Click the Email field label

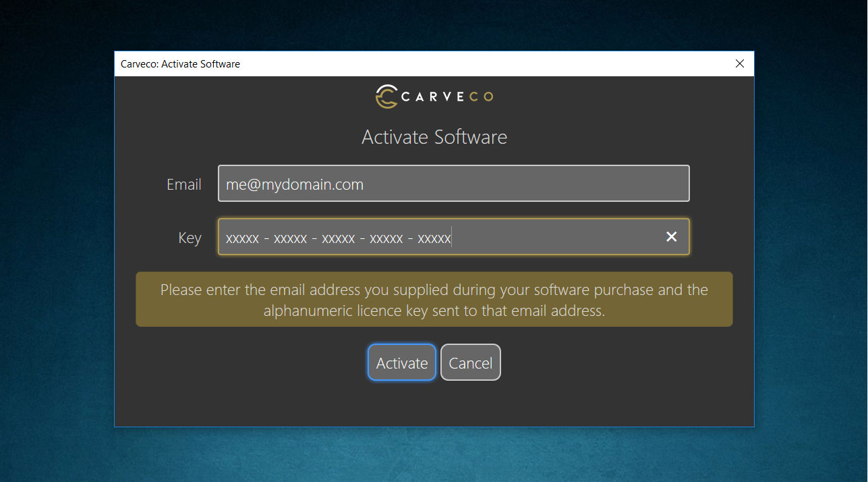tap(183, 184)
